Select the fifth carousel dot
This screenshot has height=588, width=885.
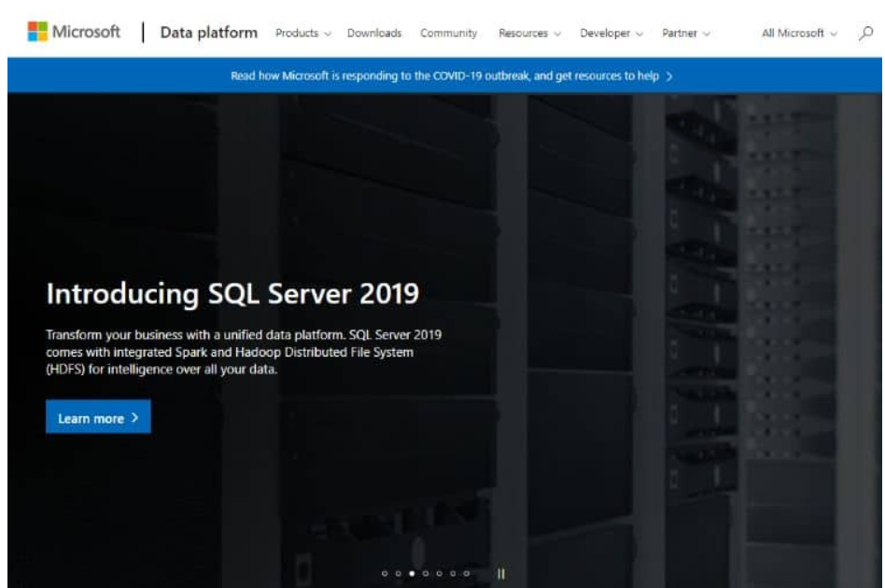coord(439,574)
